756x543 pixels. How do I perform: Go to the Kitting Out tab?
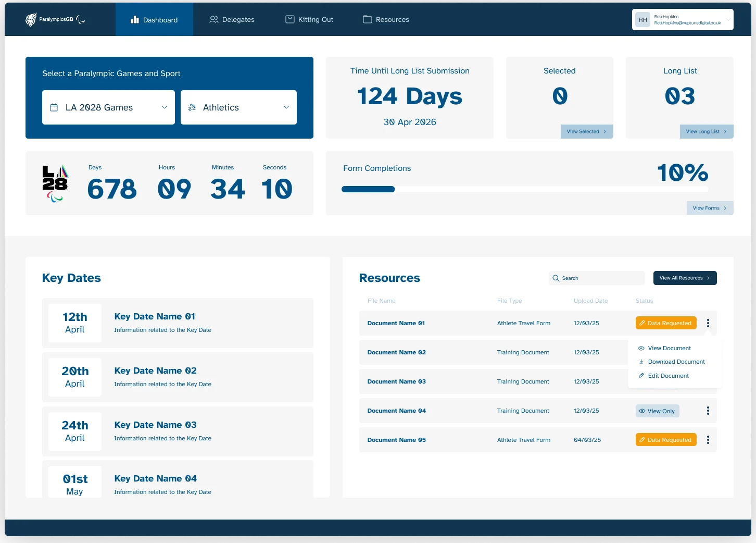tap(309, 19)
